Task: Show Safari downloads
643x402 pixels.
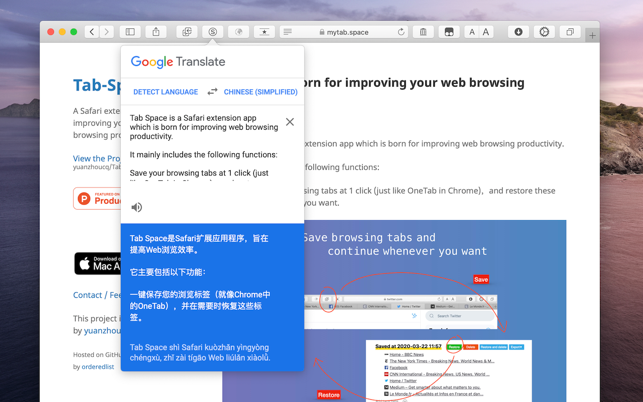Action: (x=518, y=32)
